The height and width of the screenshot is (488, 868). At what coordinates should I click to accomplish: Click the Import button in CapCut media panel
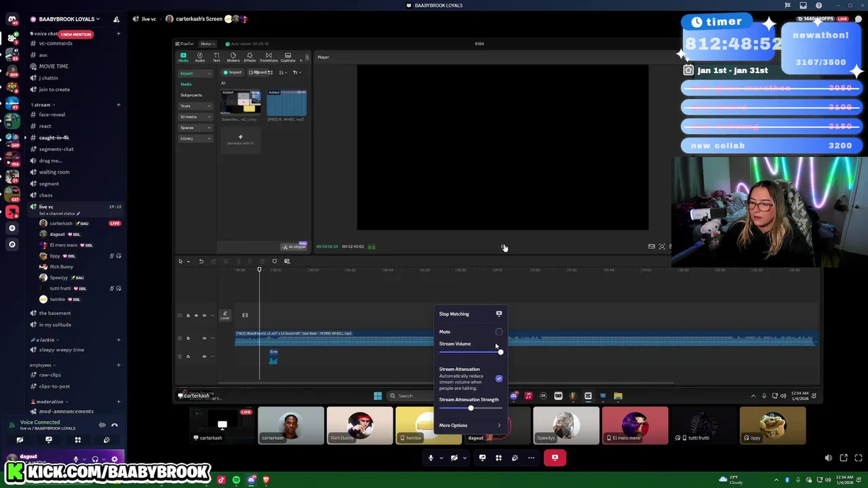233,73
